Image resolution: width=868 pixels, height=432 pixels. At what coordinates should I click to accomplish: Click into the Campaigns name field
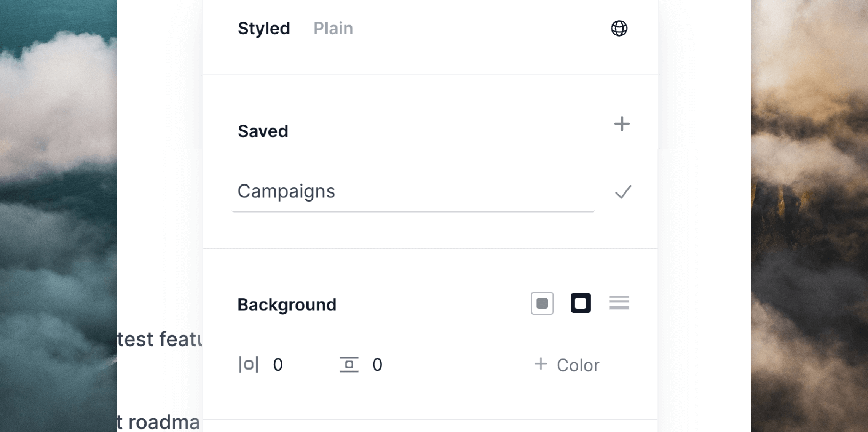(x=413, y=192)
